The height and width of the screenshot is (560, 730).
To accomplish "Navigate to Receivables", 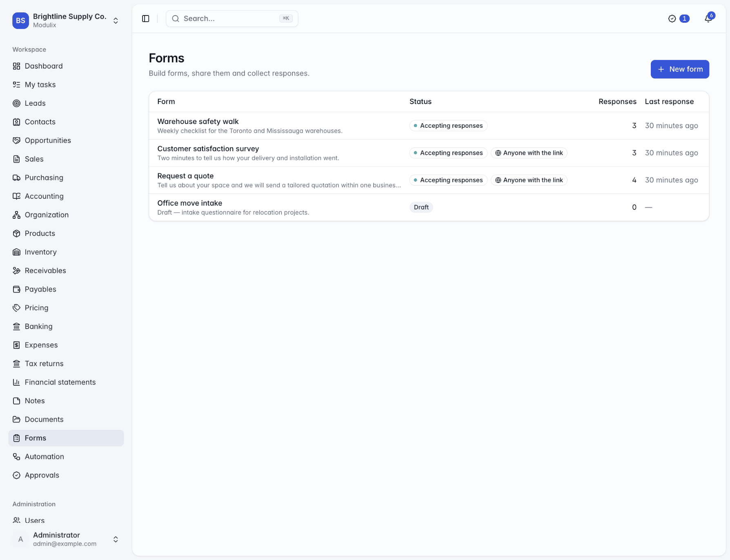I will [66, 271].
